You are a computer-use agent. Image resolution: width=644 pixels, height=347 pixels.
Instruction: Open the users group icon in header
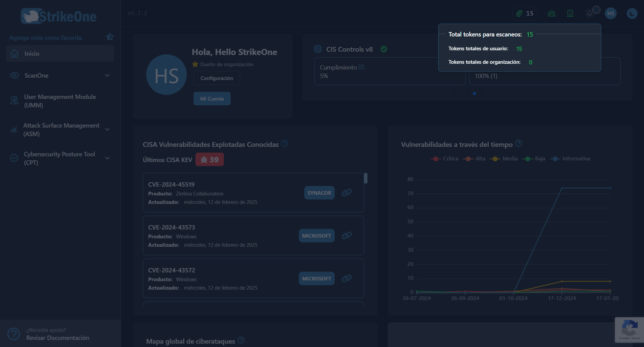(x=551, y=14)
